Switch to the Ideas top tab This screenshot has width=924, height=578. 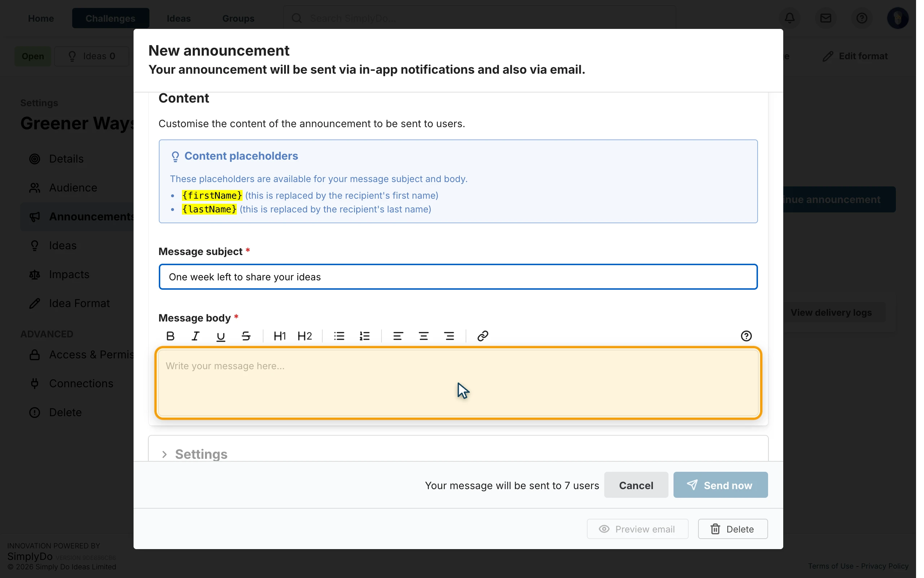[x=179, y=18]
